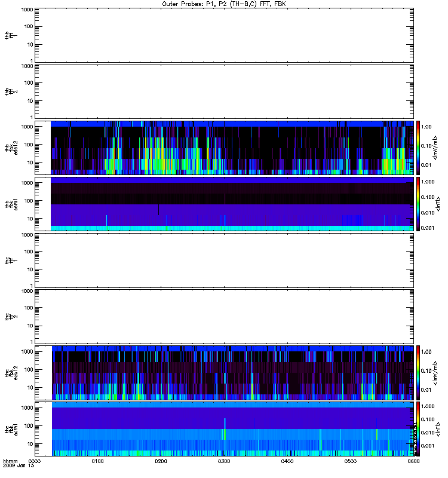Click the "0000" time axis label
The image size is (448, 478).
tap(35, 461)
